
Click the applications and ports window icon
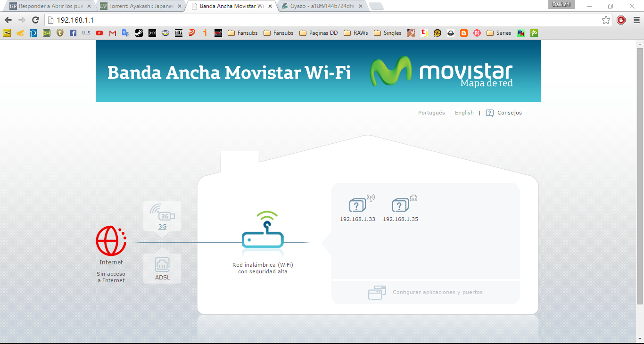tap(377, 293)
